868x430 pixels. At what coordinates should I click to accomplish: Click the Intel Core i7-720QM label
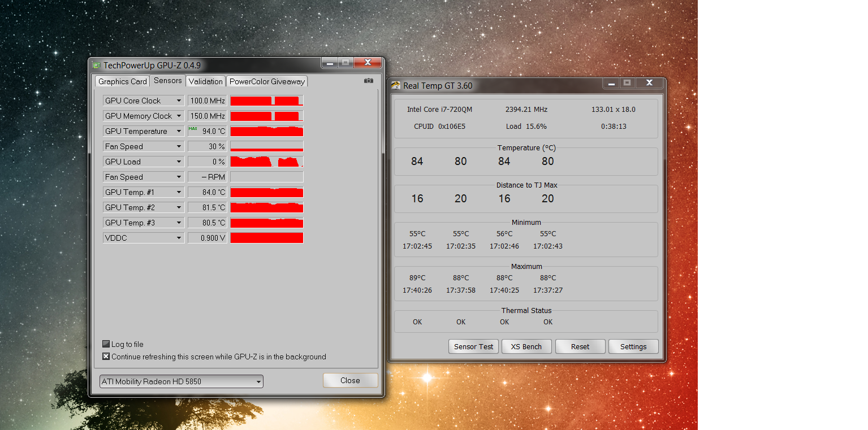click(x=439, y=109)
